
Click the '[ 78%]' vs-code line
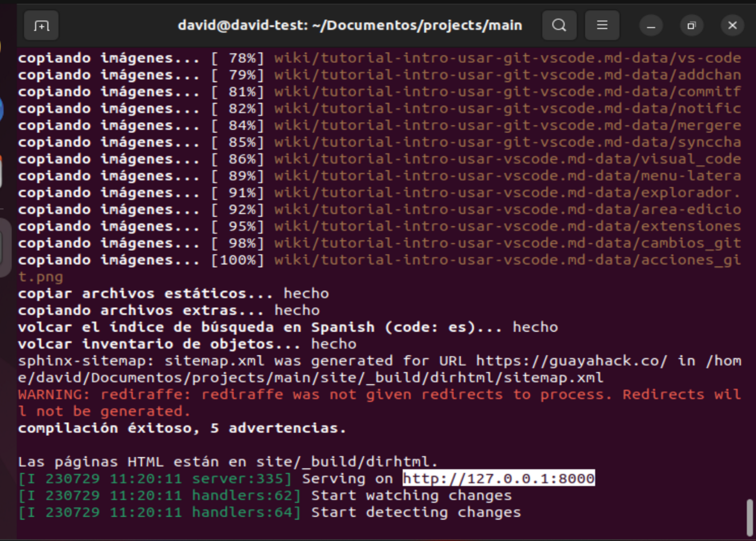tap(379, 58)
